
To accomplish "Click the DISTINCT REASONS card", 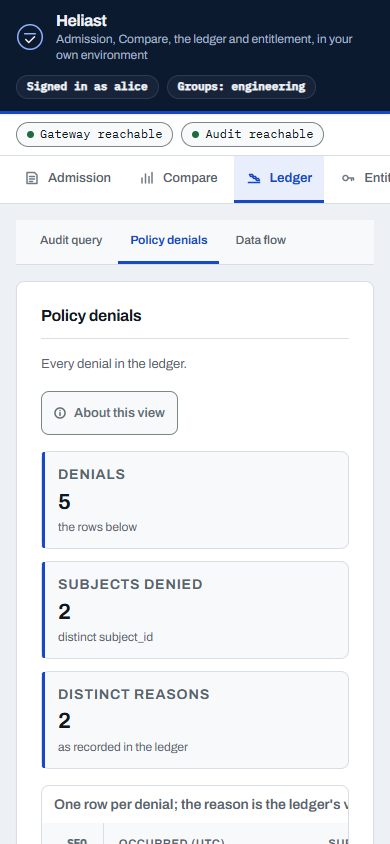I will [195, 720].
